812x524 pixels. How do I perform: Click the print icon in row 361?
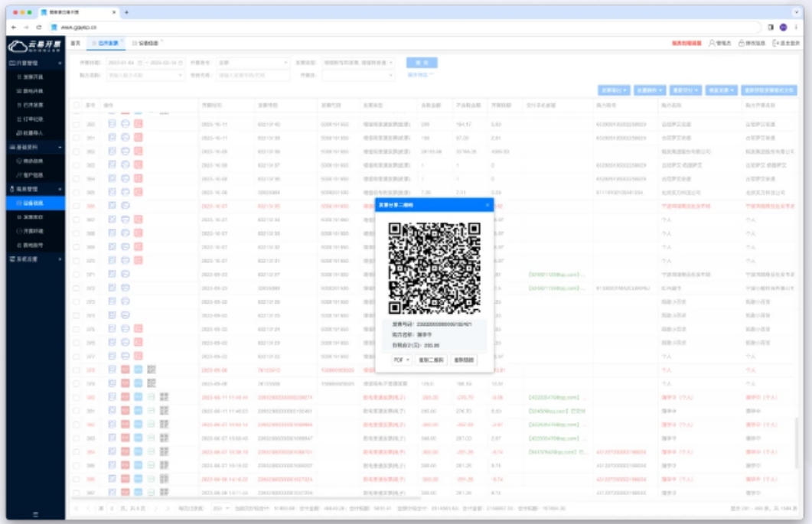pos(126,137)
